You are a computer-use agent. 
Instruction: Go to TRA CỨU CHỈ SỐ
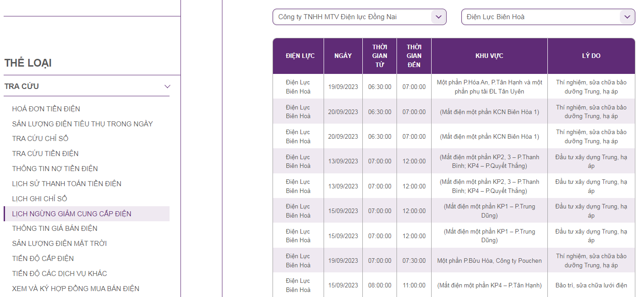(40, 138)
